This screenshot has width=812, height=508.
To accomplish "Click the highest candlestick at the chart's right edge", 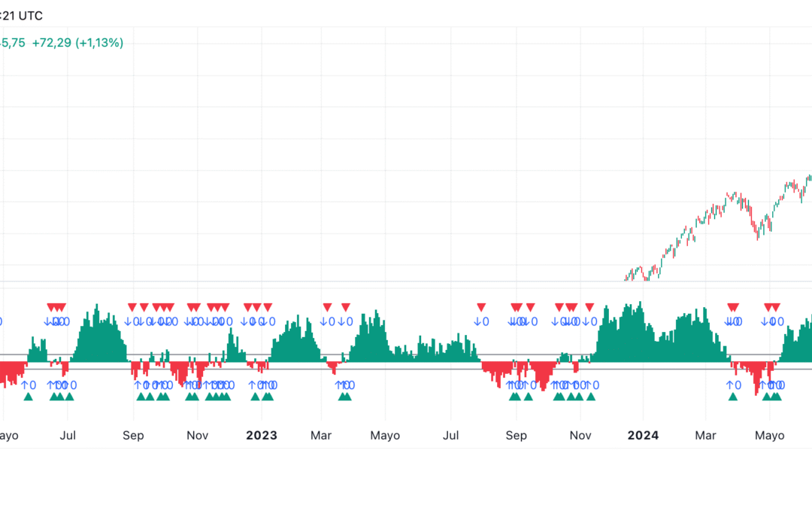I will [808, 177].
